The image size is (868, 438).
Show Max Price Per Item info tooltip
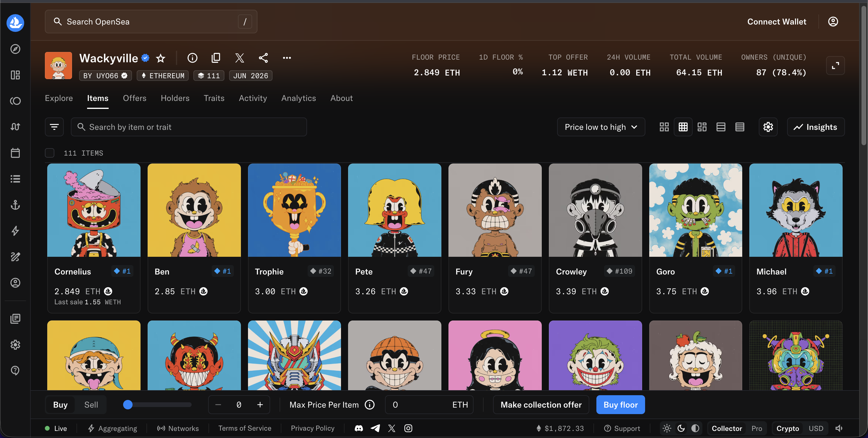click(x=370, y=405)
